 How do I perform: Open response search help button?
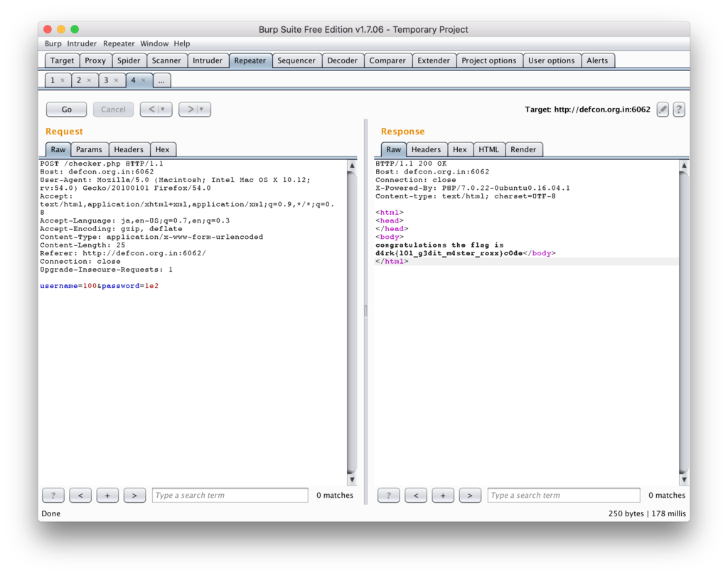[389, 495]
